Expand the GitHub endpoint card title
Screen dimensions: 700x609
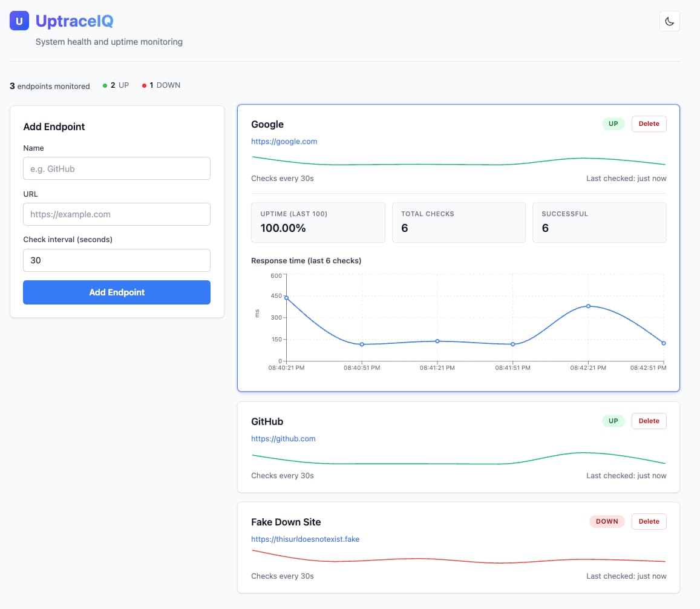tap(267, 421)
